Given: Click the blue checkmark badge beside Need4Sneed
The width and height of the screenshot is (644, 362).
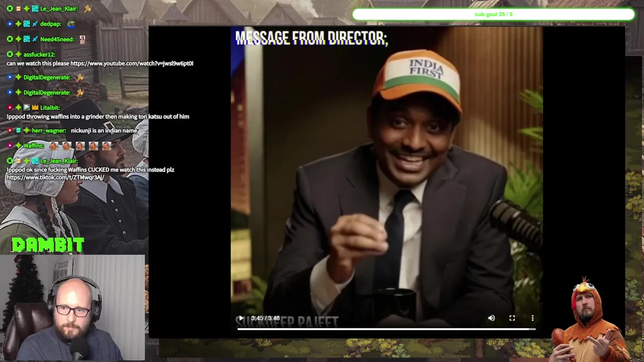Looking at the screenshot, I should point(35,39).
